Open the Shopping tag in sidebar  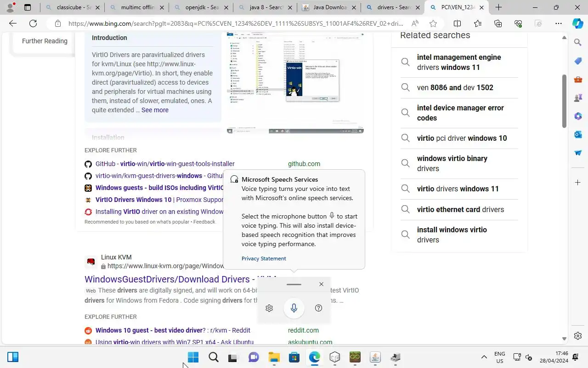(x=578, y=61)
